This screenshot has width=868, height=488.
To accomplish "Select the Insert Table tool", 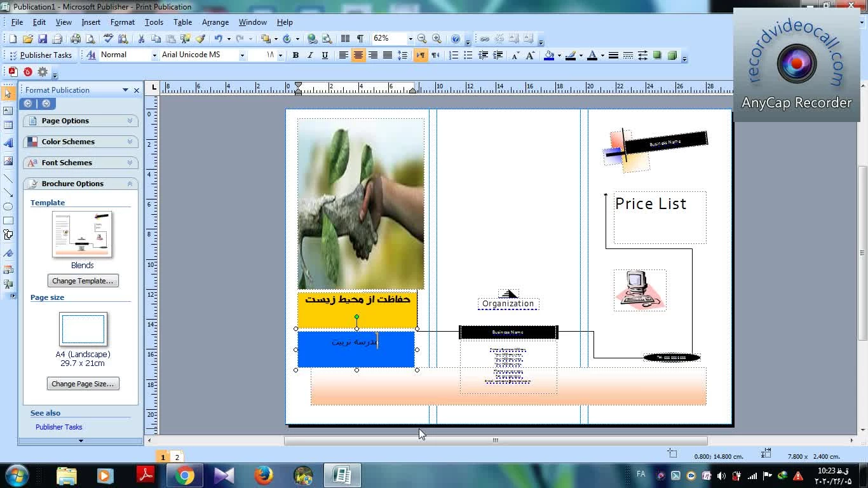I will (x=8, y=125).
